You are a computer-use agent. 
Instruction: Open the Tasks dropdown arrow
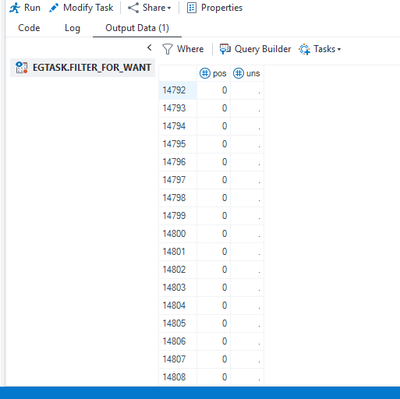339,49
